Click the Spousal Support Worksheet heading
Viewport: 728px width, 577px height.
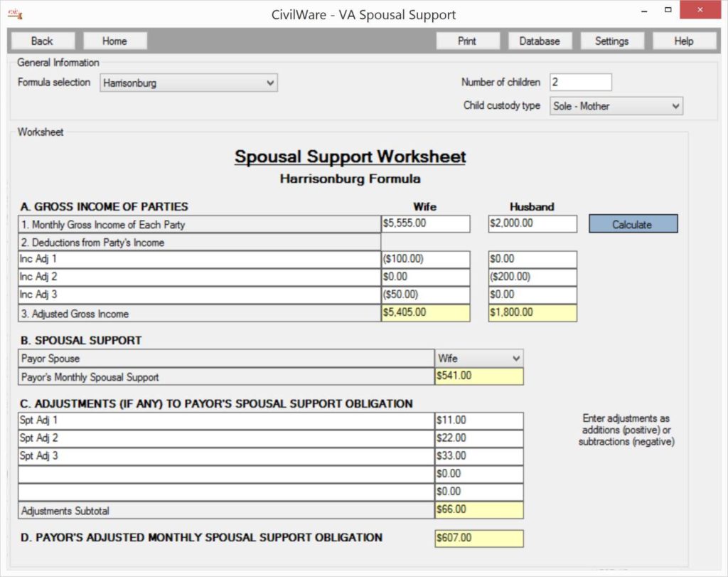click(350, 157)
